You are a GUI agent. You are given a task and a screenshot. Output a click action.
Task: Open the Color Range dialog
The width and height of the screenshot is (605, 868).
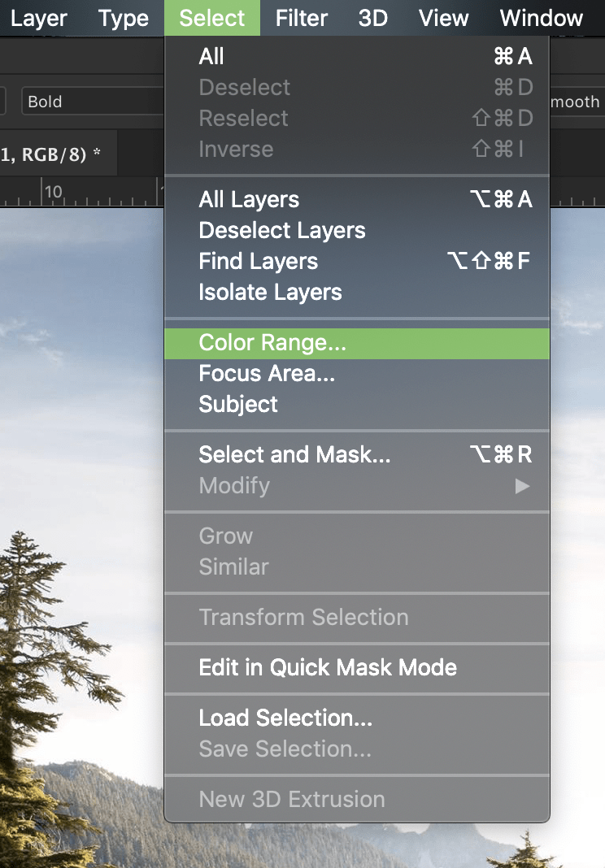(272, 343)
